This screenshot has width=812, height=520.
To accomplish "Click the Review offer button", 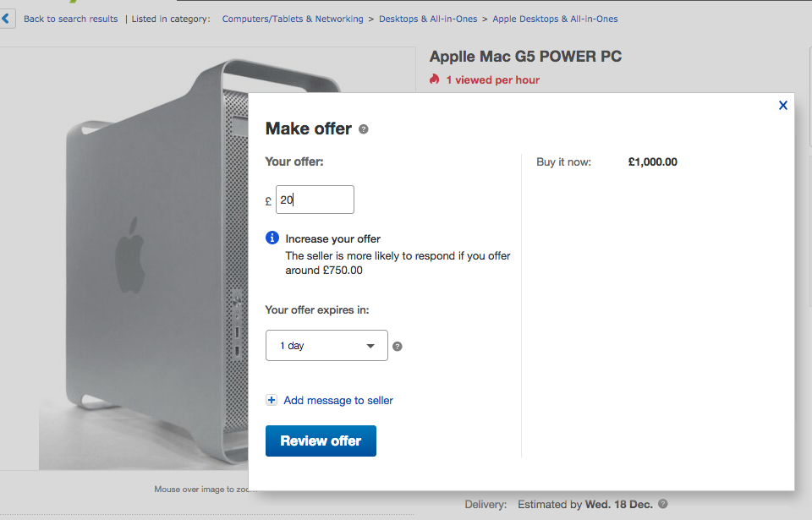I will (321, 441).
